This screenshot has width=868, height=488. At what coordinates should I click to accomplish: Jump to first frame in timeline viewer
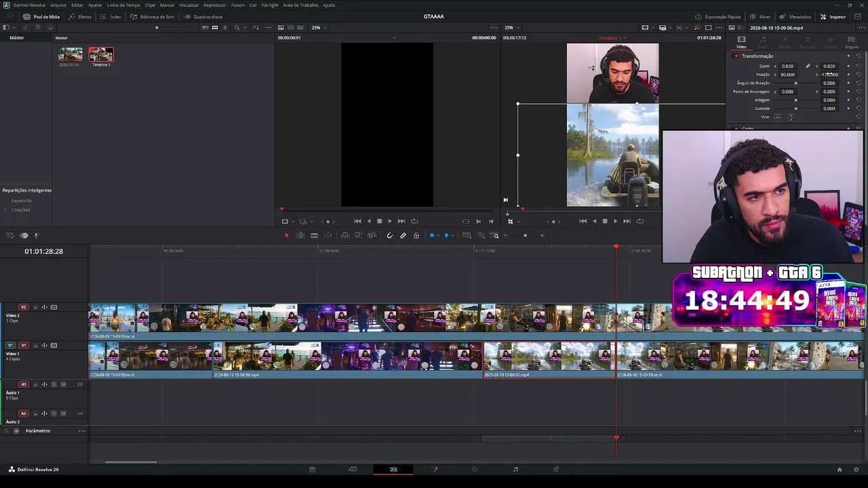583,221
